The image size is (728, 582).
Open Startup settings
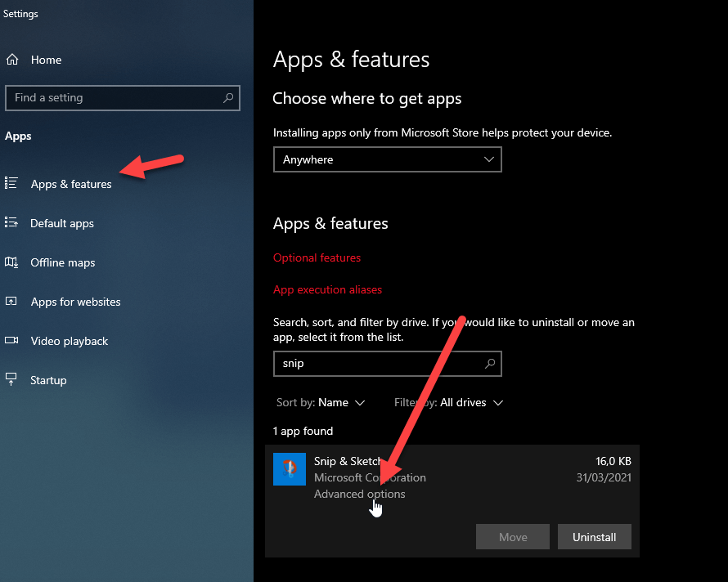(48, 380)
